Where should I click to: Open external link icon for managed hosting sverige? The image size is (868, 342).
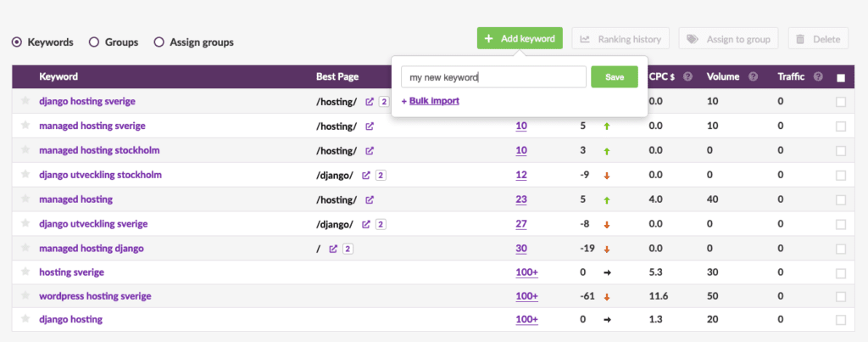pos(369,126)
